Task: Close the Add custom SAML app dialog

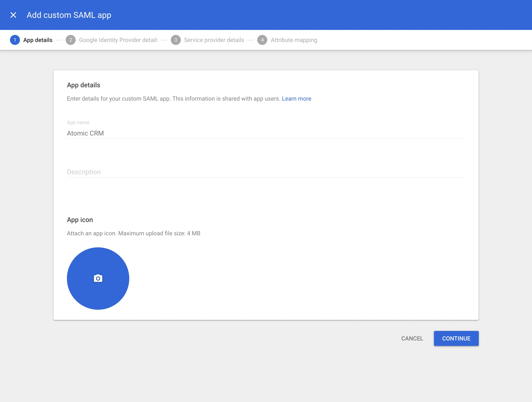Action: coord(13,15)
